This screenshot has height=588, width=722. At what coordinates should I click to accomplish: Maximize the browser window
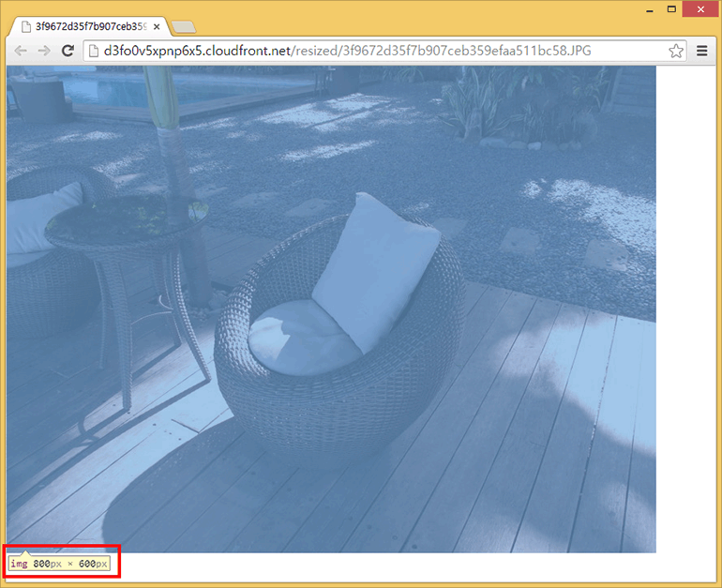click(671, 8)
